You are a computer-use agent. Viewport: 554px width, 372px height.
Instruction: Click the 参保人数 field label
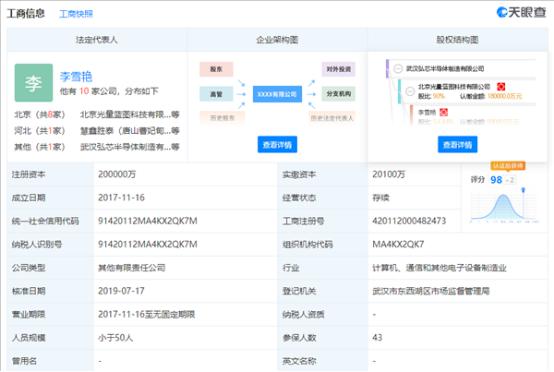coord(299,337)
